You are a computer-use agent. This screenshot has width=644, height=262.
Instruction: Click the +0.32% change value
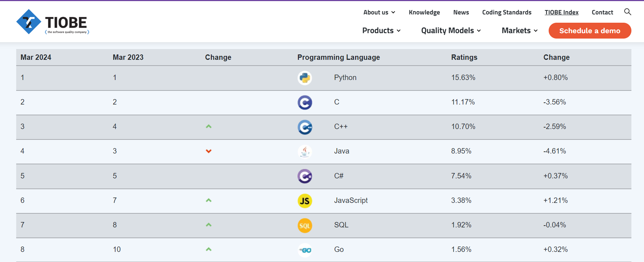tap(555, 249)
